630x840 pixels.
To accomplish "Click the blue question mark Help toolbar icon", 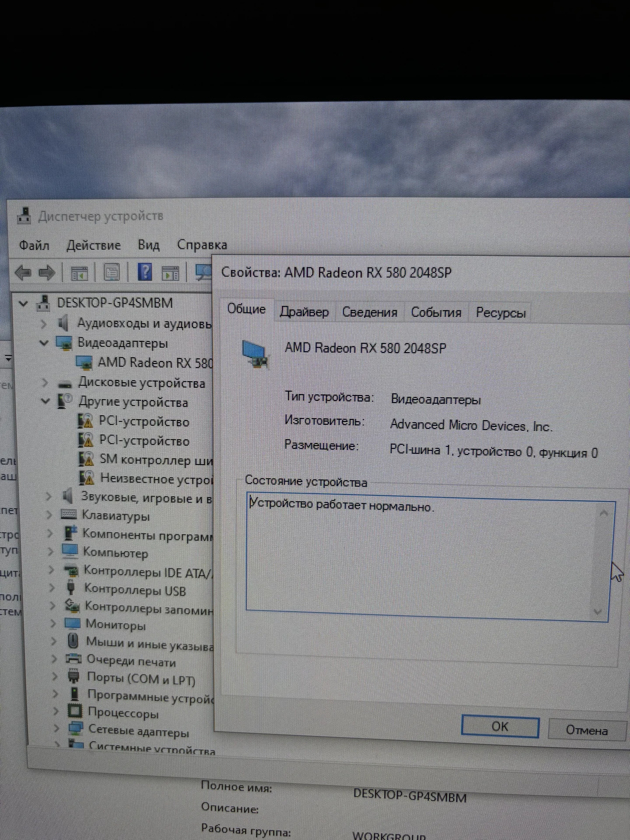I will (x=145, y=272).
